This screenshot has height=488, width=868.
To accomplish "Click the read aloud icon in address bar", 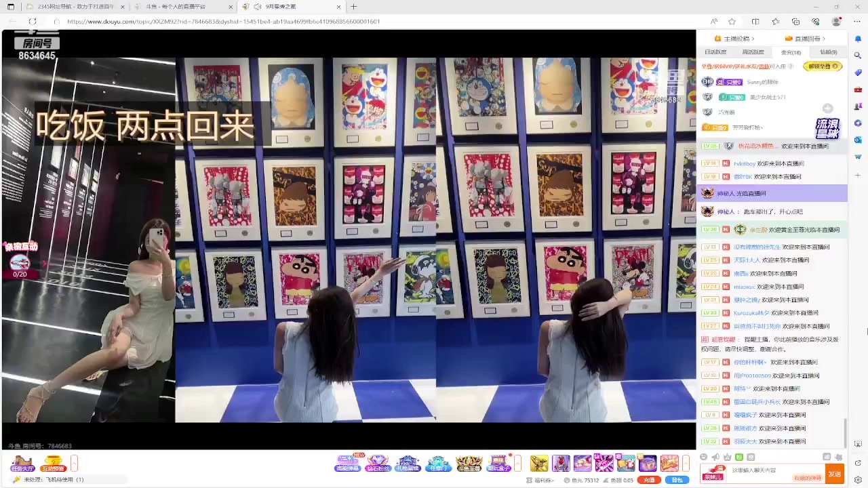I will tap(714, 22).
